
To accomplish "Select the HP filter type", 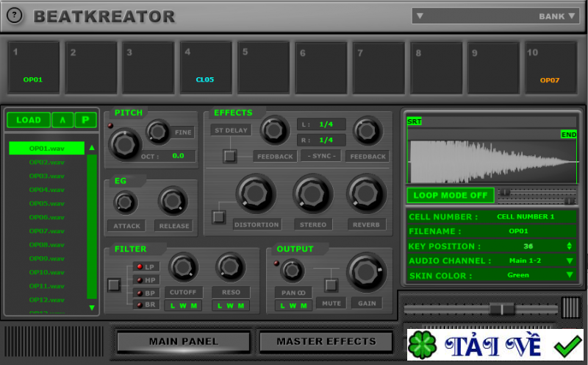I will [146, 280].
